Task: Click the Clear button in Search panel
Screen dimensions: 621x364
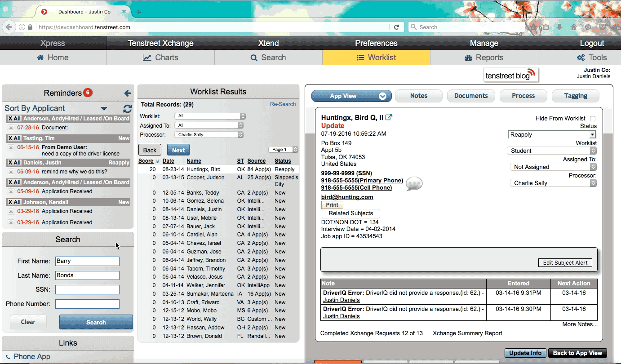Action: coord(28,322)
